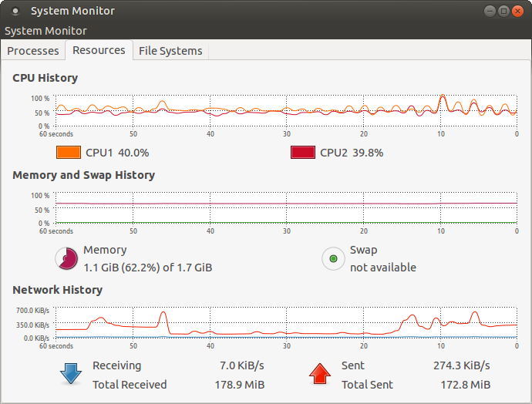The height and width of the screenshot is (404, 532).
Task: Minimize the System Monitor window
Action: (x=490, y=11)
